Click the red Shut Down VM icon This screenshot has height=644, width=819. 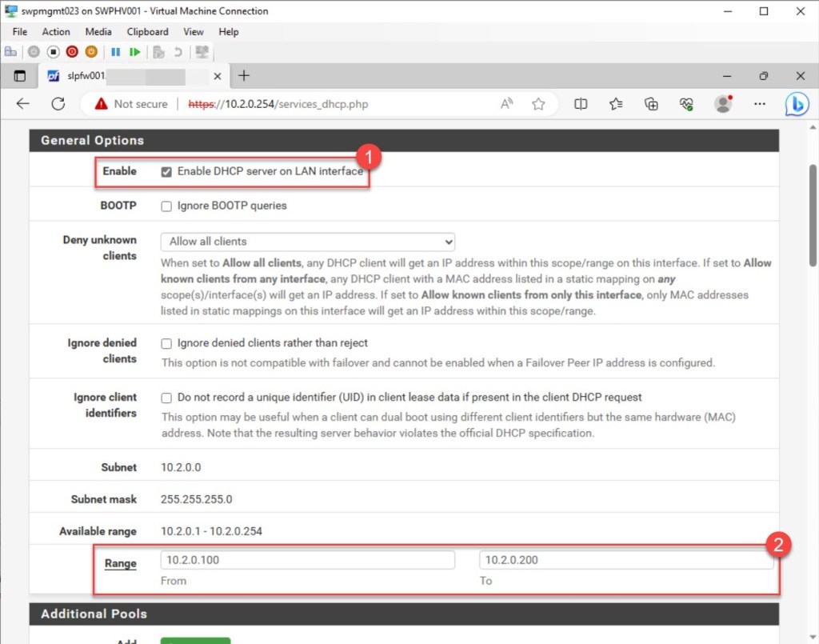[72, 52]
